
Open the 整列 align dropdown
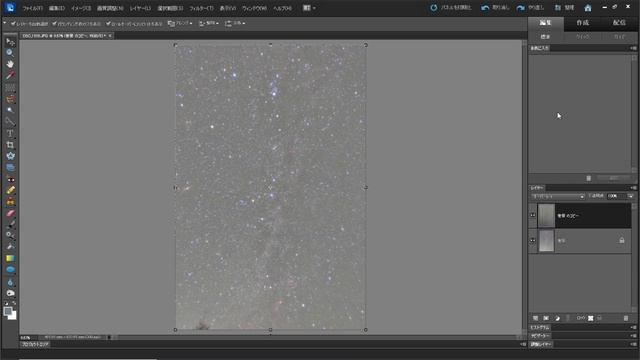click(209, 24)
